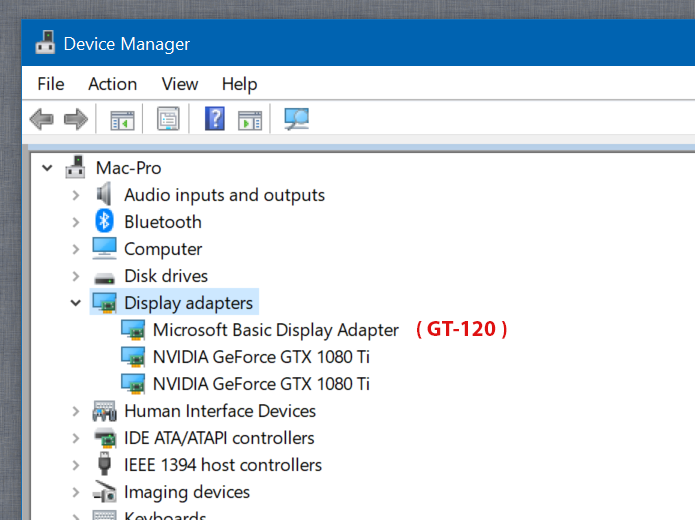Open the File menu
Image resolution: width=695 pixels, height=520 pixels.
click(x=51, y=84)
